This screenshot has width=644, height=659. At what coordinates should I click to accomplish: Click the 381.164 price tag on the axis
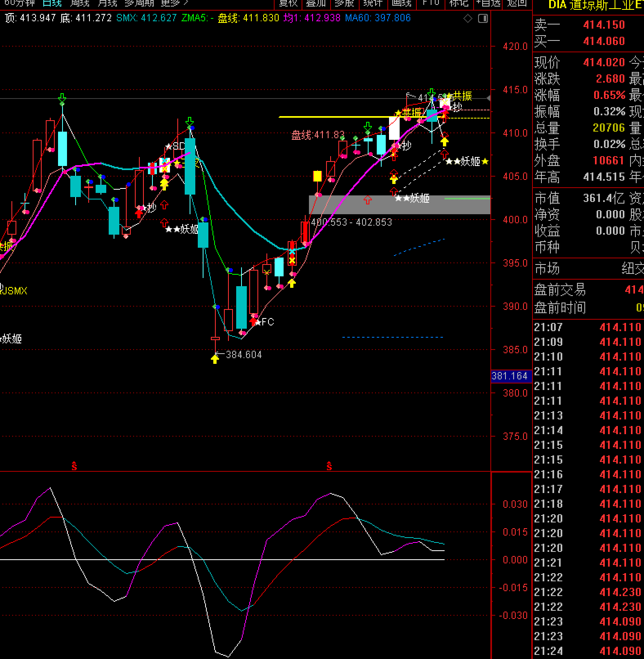click(x=511, y=376)
